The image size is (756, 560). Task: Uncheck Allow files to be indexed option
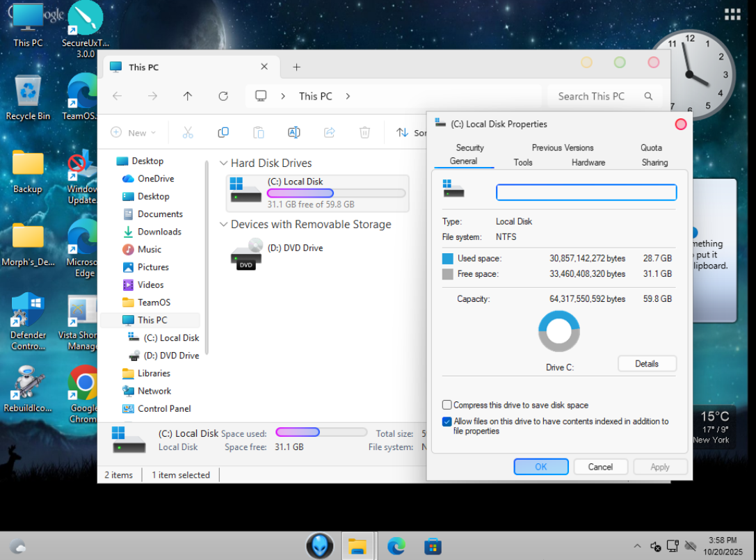click(447, 422)
